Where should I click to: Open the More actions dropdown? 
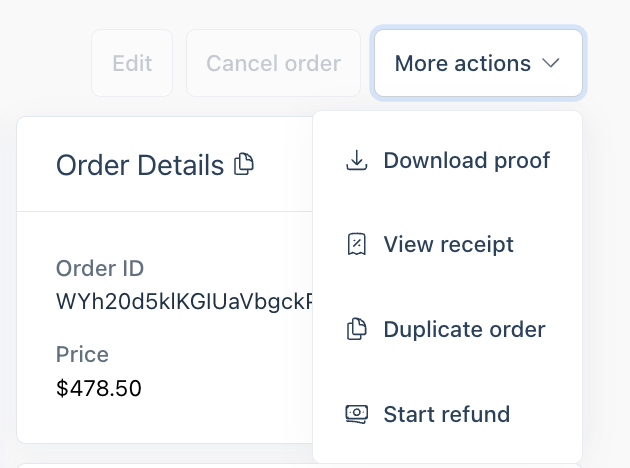point(478,64)
